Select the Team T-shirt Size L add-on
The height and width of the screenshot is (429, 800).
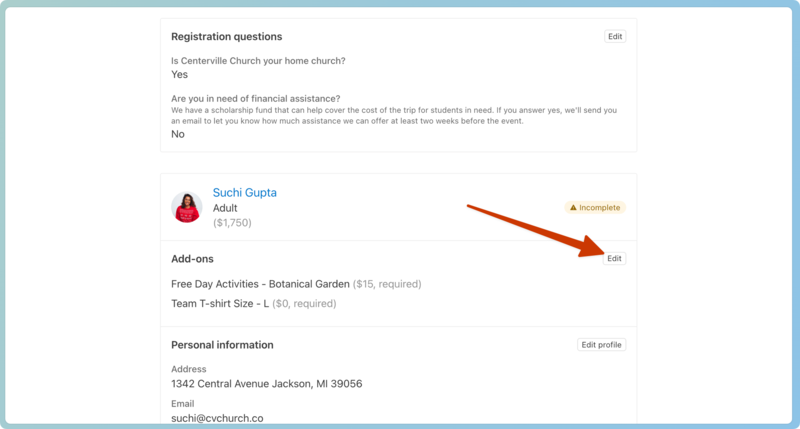(220, 303)
